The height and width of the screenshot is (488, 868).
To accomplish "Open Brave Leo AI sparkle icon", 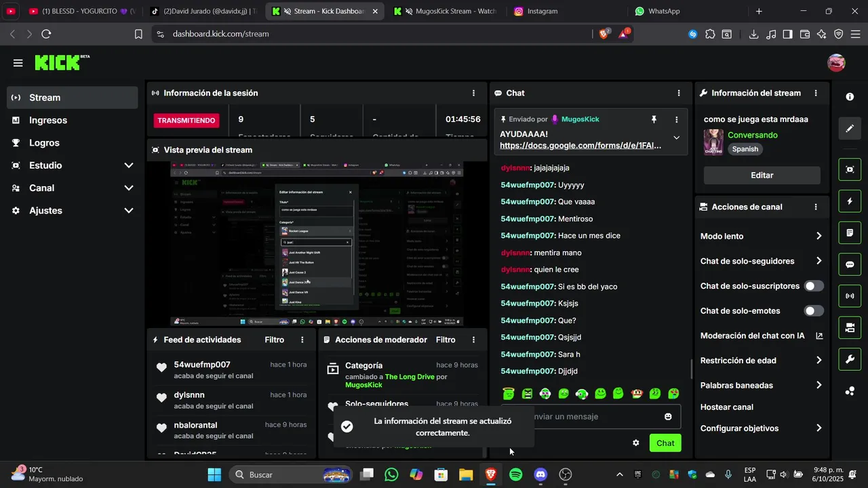I will tap(822, 34).
